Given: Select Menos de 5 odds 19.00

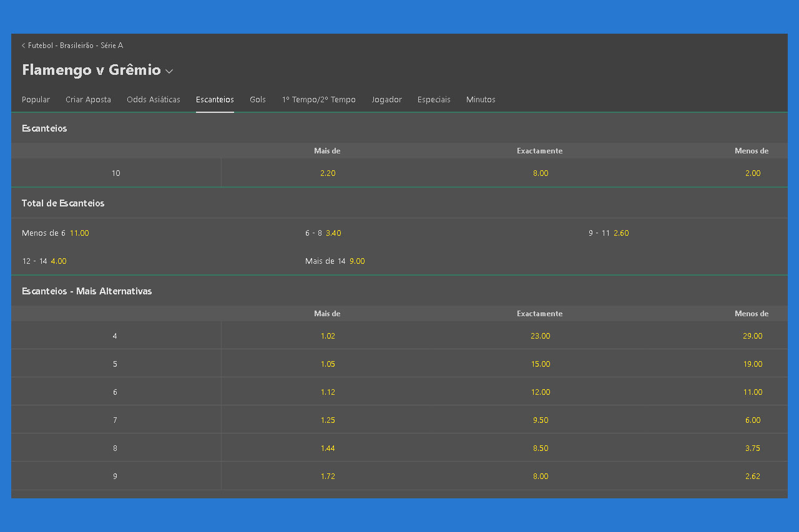Looking at the screenshot, I should (x=753, y=364).
